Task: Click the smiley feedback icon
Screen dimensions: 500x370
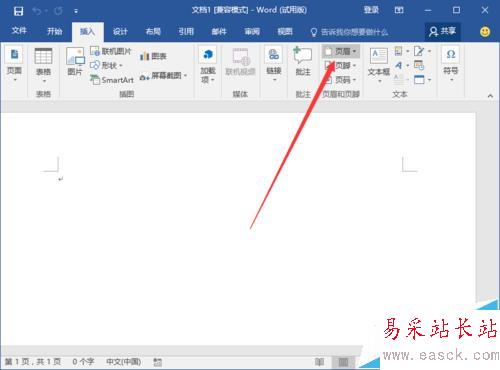Action: 485,32
